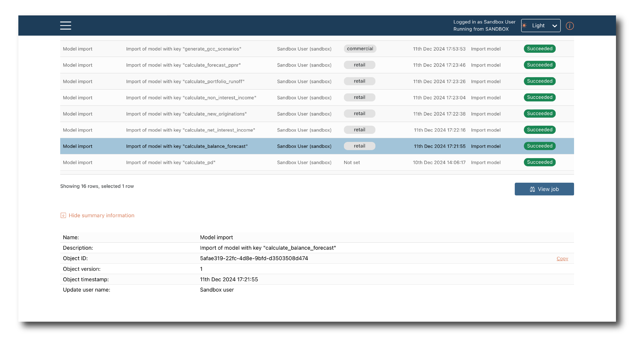Click Succeeded badge on calculate_portfolio_runoff row
This screenshot has width=630, height=364.
click(539, 81)
